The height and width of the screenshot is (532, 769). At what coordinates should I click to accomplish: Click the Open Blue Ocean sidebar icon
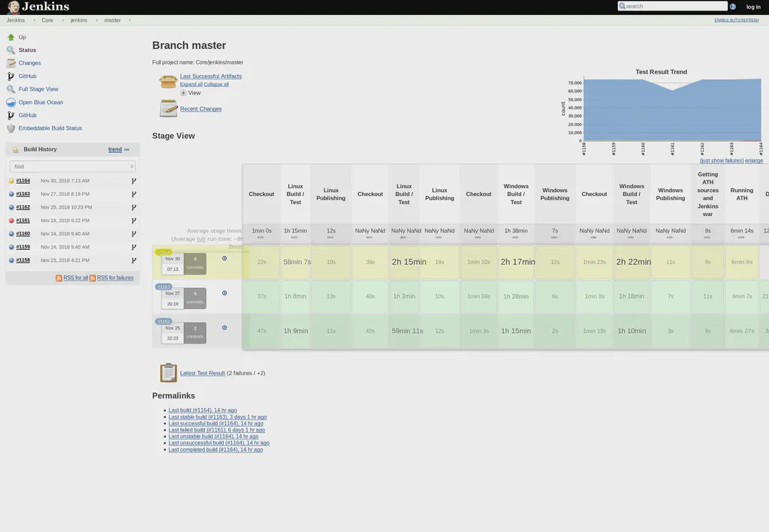[10, 102]
